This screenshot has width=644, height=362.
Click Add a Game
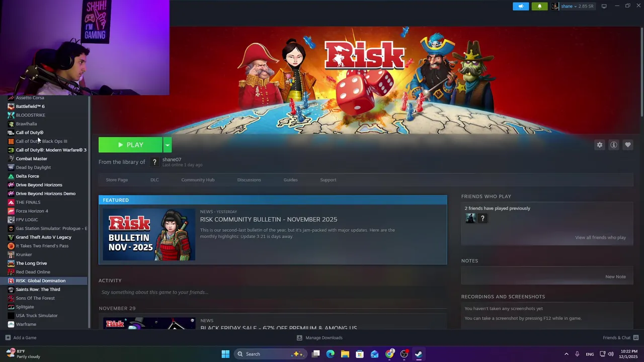(21, 338)
